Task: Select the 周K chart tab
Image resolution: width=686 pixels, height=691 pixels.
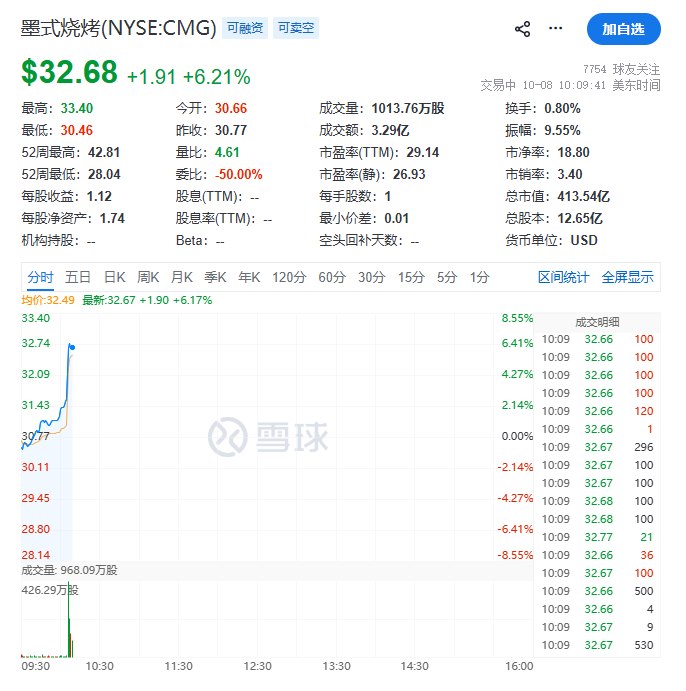Action: tap(148, 277)
